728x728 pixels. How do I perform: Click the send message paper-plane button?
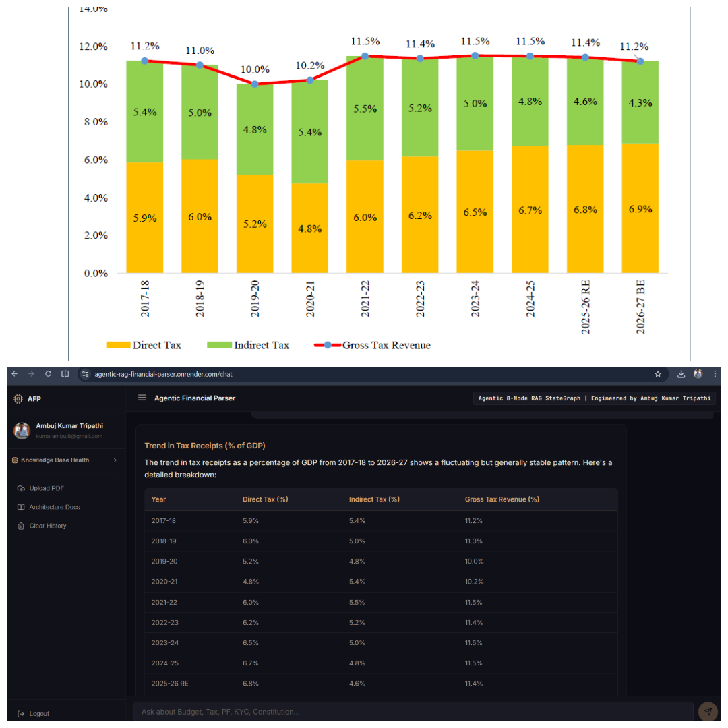[x=708, y=711]
